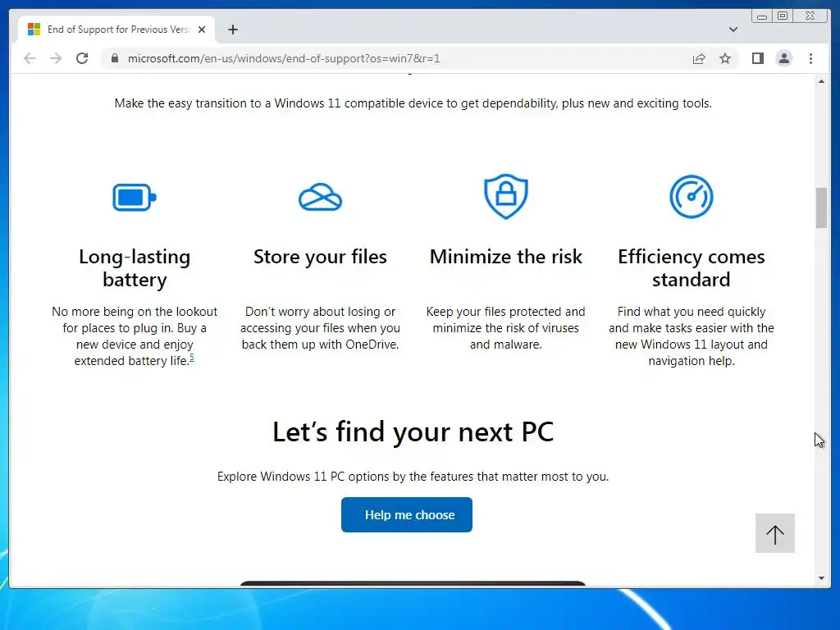Click the scrollbar up arrow
Image resolution: width=840 pixels, height=630 pixels.
(x=821, y=81)
